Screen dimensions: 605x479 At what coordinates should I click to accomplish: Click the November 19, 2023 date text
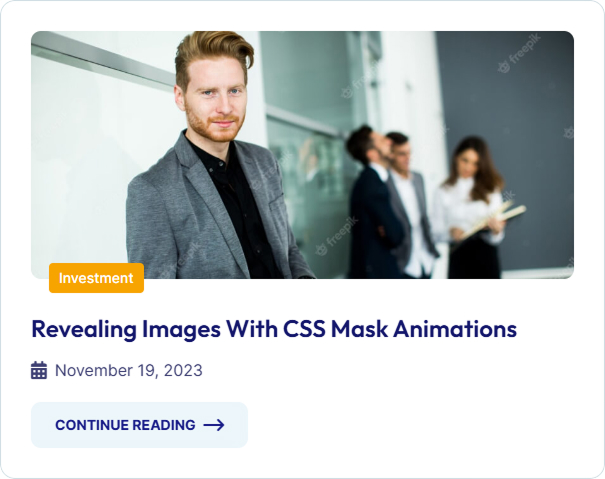pyautogui.click(x=129, y=371)
